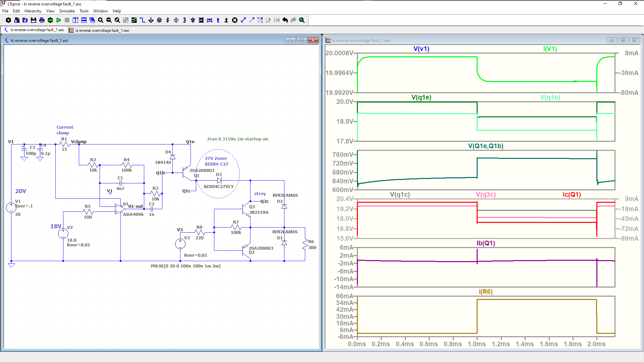This screenshot has height=362, width=644.
Task: Click the I(V1) trace label
Action: (550, 49)
